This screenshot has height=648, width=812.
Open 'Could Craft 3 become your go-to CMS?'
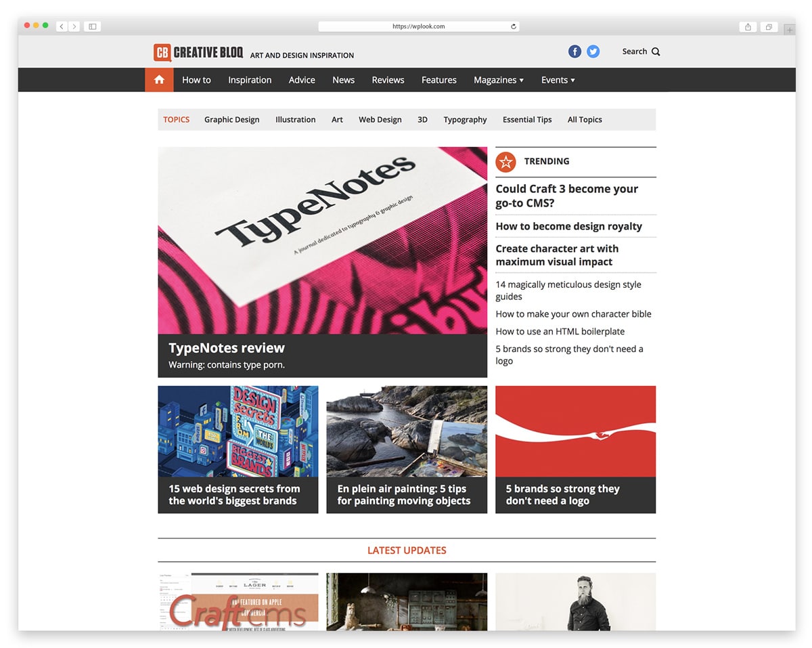click(x=567, y=196)
